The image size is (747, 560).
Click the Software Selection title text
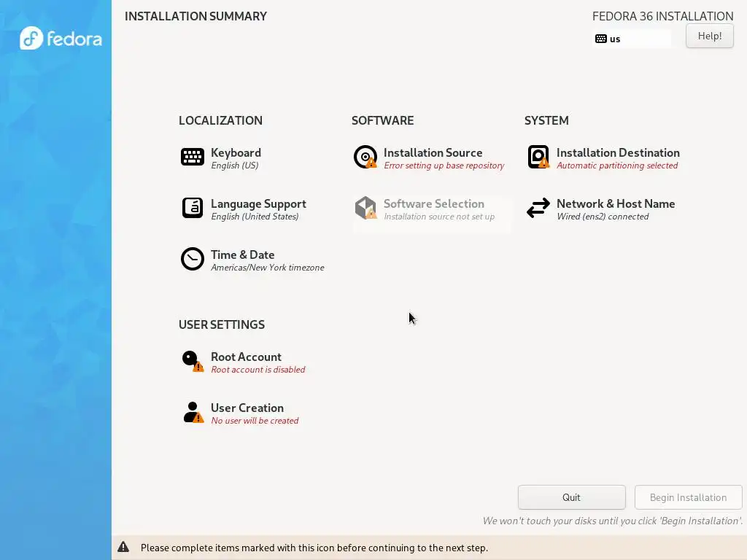(433, 204)
